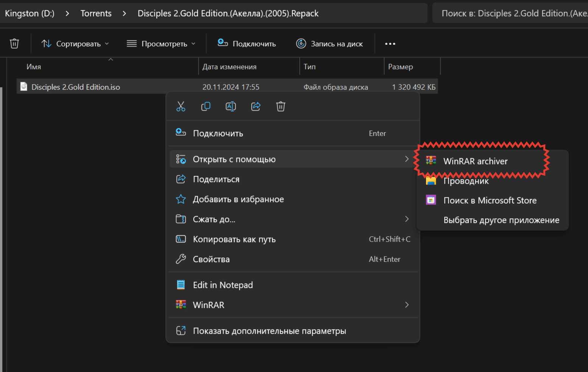Viewport: 588px width, 372px height.
Task: Click the Rename icon in context menu
Action: click(231, 106)
